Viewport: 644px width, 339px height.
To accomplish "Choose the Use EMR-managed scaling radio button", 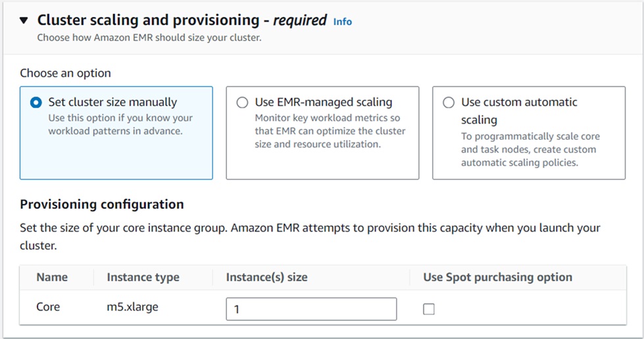I will 243,103.
